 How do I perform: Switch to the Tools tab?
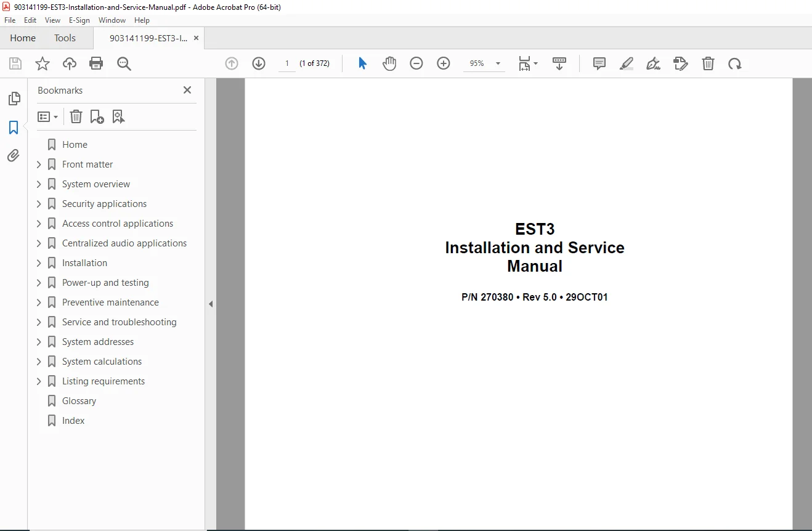click(65, 38)
